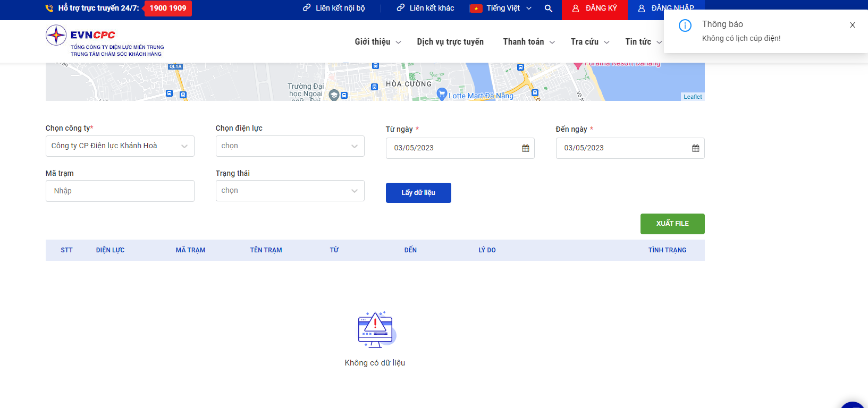Click the hotline phone icon
Viewport: 868px width, 408px height.
pyautogui.click(x=49, y=8)
